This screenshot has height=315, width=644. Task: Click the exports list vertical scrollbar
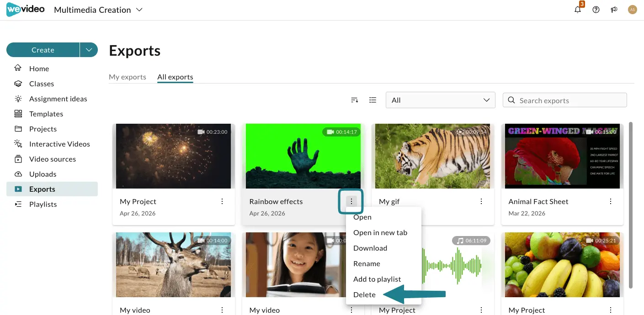(x=631, y=205)
